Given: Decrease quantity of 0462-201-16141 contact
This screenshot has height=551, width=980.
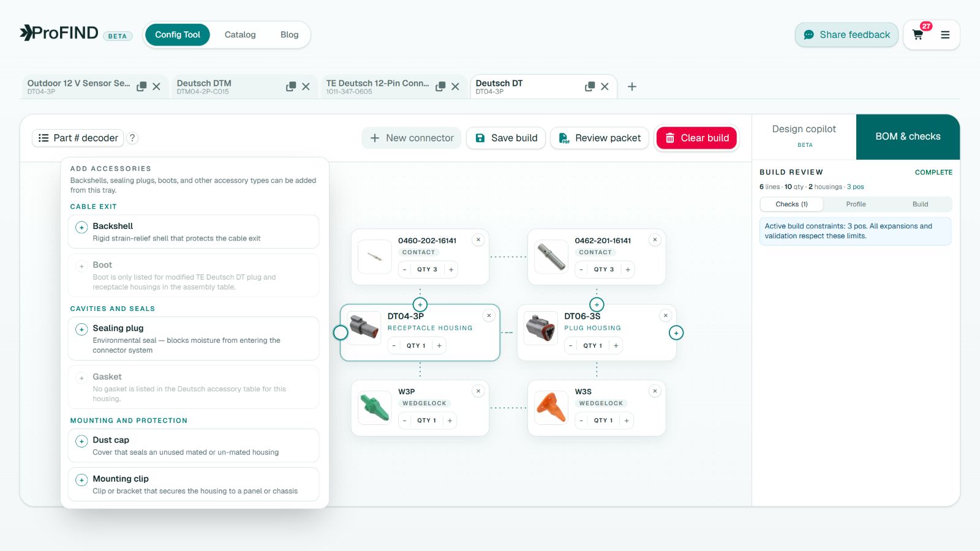Looking at the screenshot, I should [581, 269].
